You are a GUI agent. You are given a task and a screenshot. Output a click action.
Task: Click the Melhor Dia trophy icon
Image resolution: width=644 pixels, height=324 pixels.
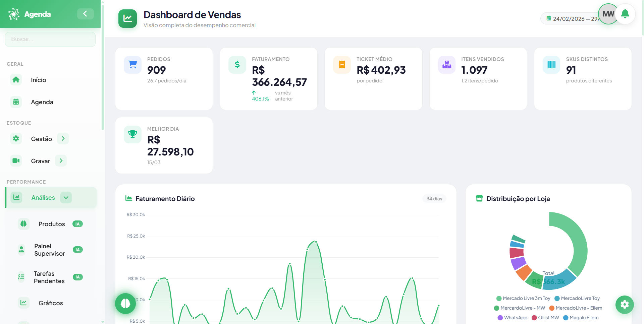[x=132, y=134]
